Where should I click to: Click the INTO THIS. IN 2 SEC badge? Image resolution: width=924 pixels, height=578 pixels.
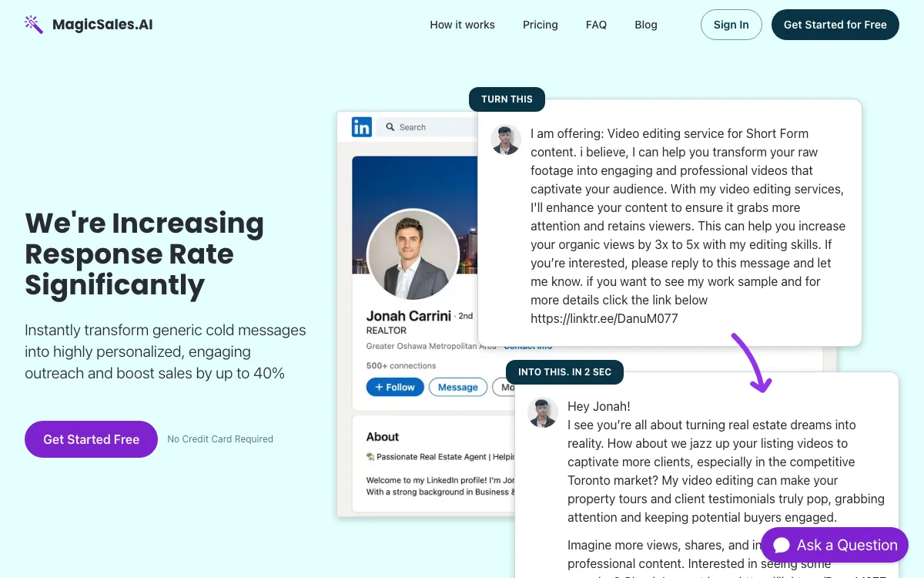pyautogui.click(x=564, y=372)
